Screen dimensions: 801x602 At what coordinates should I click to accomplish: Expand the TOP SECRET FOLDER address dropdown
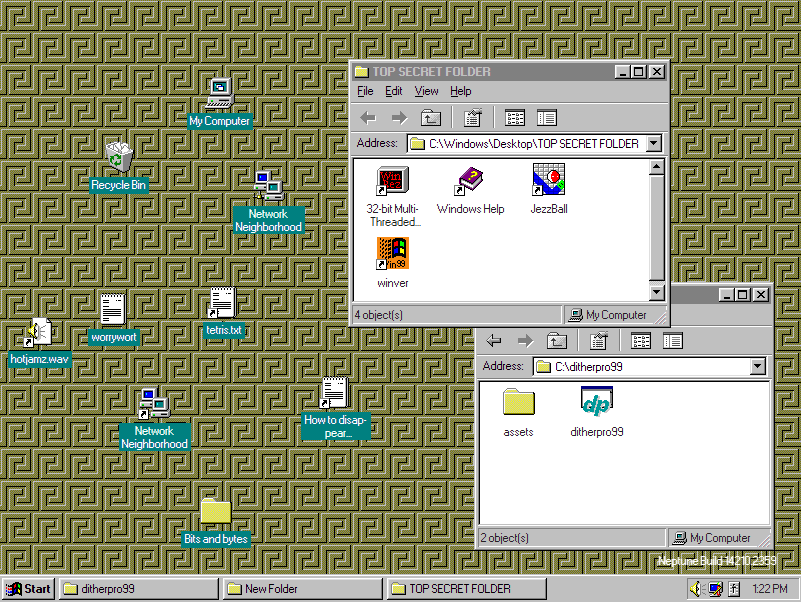click(654, 144)
